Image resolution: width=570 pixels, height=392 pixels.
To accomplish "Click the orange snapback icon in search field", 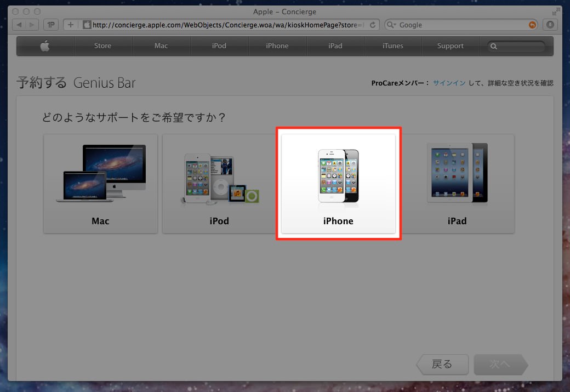I will [532, 25].
